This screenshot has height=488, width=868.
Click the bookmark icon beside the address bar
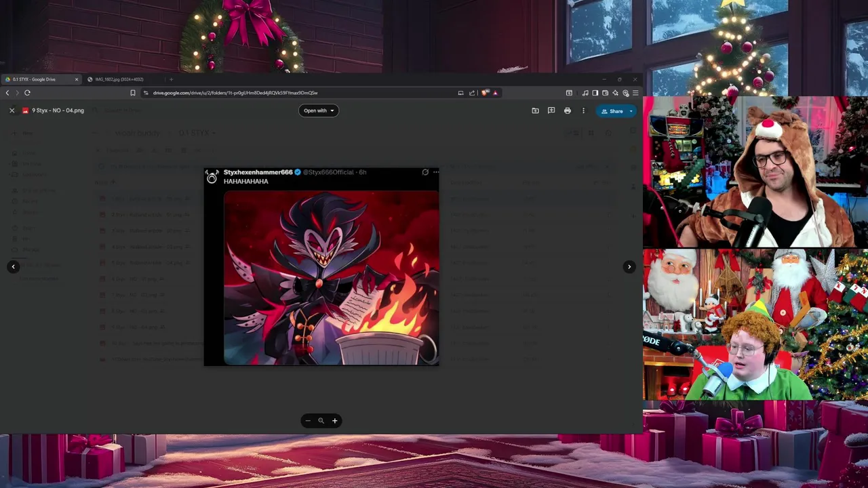click(x=133, y=93)
